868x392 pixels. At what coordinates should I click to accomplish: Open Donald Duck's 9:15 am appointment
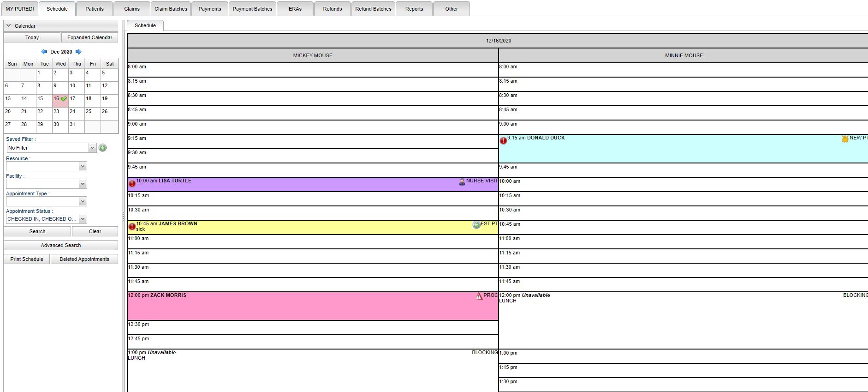(x=683, y=149)
